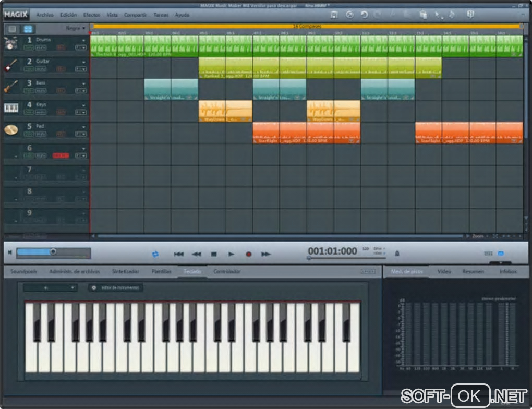Open the Edición menu
This screenshot has height=409, width=532.
tap(68, 15)
